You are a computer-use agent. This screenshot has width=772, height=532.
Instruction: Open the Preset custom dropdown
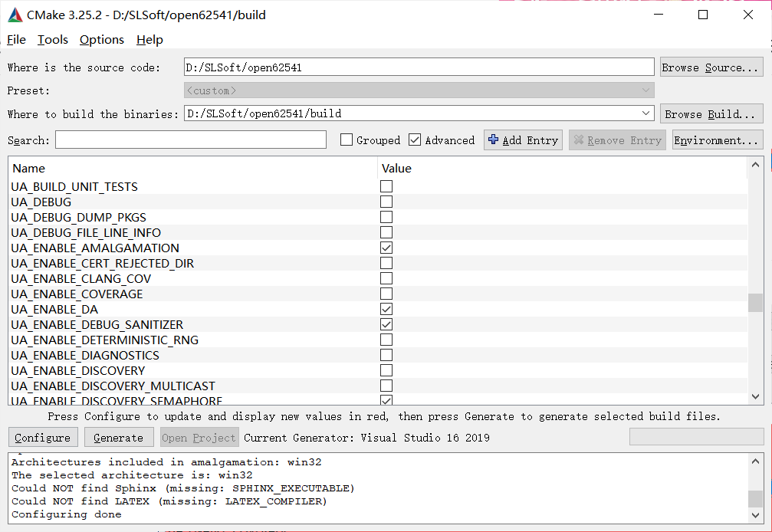[x=419, y=90]
